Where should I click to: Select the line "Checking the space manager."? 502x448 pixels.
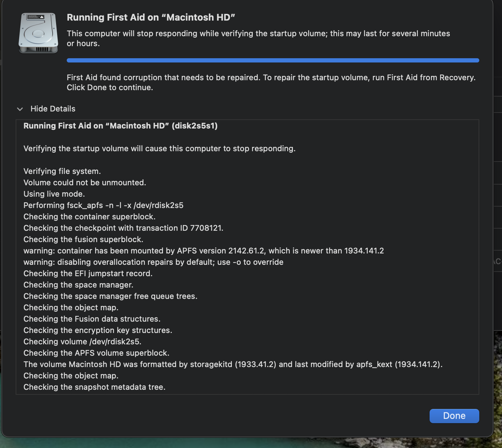[x=78, y=285]
